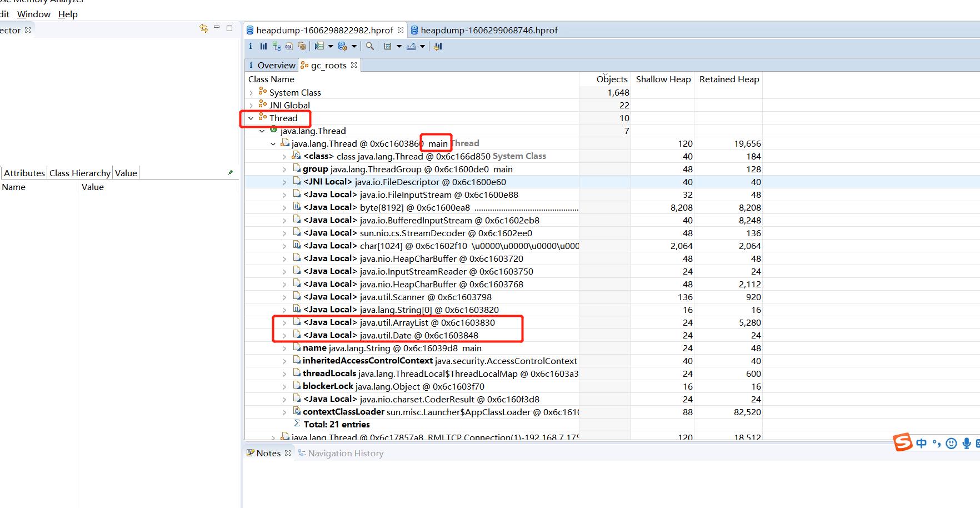Open the Class Hierarchy tab
Screen dimensions: 980x508
(x=80, y=173)
